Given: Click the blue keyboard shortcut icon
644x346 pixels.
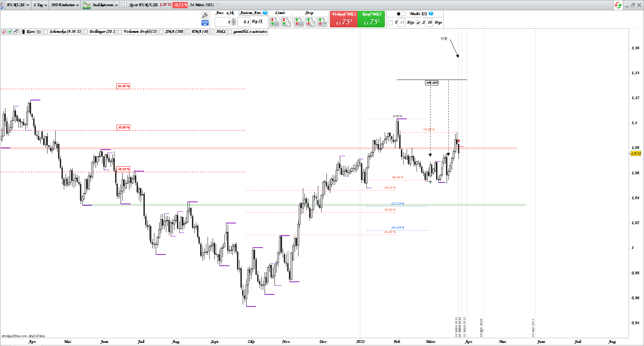Looking at the screenshot, I should [205, 23].
